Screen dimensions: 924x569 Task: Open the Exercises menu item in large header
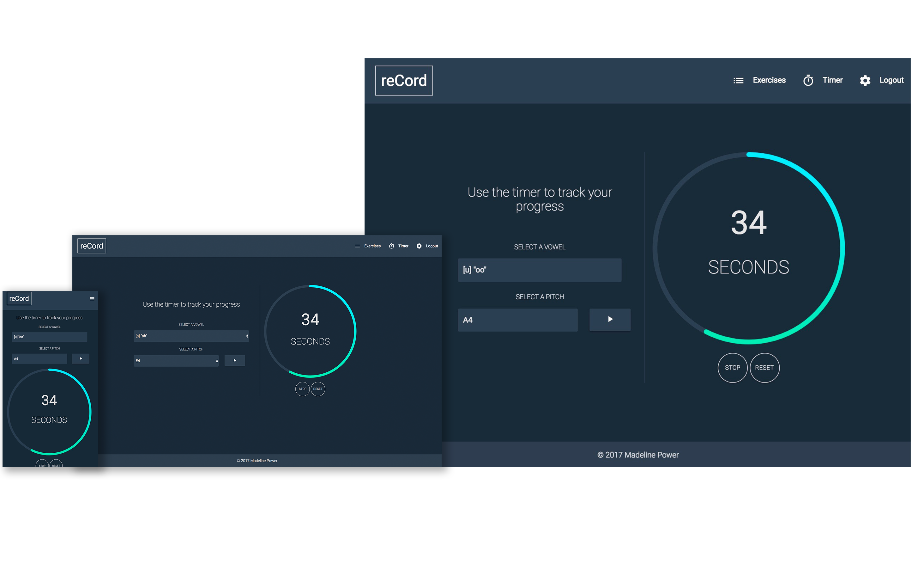pos(769,80)
